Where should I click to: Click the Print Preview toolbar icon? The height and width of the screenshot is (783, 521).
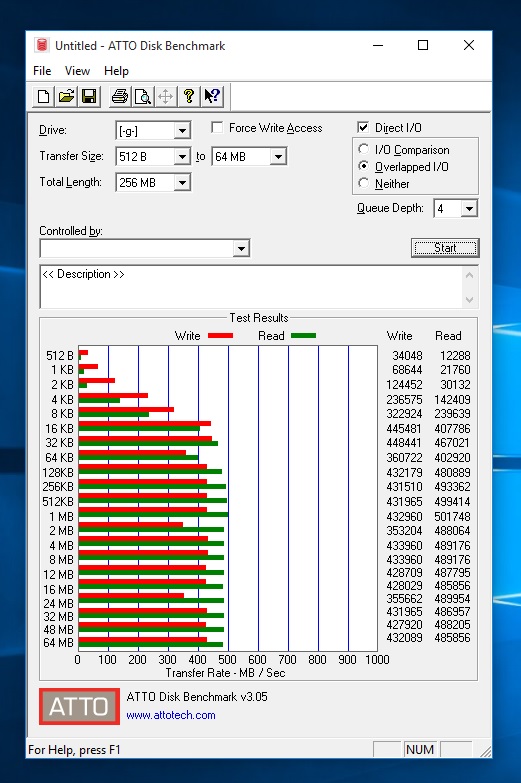(143, 96)
